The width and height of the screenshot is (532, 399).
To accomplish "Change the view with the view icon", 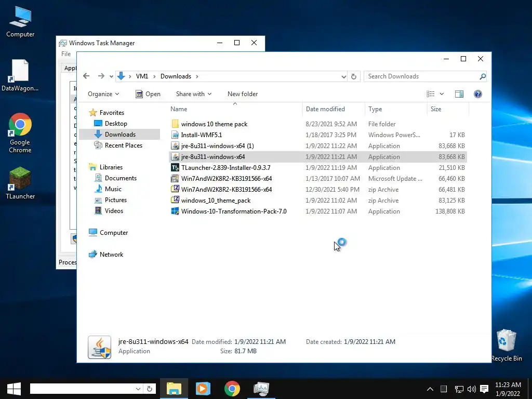I will [x=431, y=94].
